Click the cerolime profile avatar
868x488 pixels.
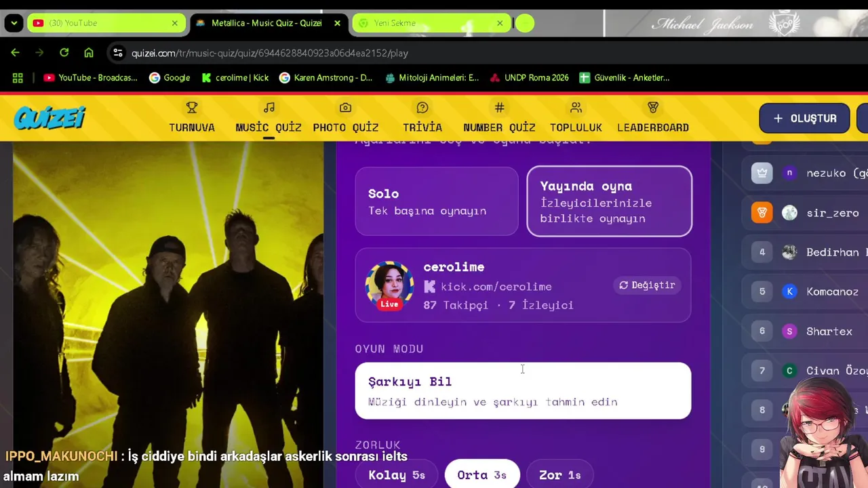(x=389, y=285)
